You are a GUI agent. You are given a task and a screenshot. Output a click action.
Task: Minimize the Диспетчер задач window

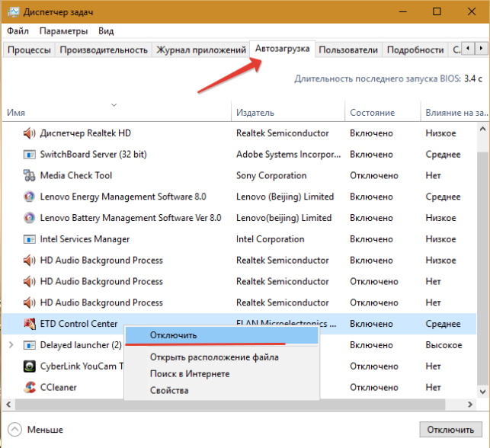(403, 12)
